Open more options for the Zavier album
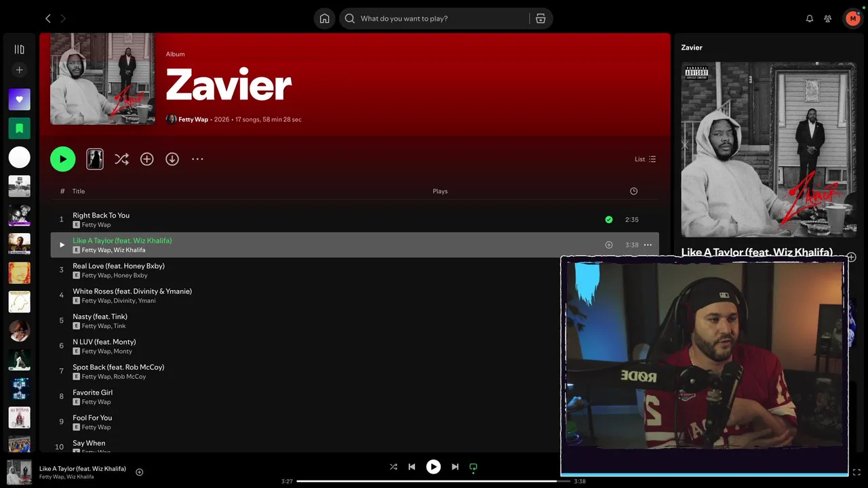 pos(197,159)
